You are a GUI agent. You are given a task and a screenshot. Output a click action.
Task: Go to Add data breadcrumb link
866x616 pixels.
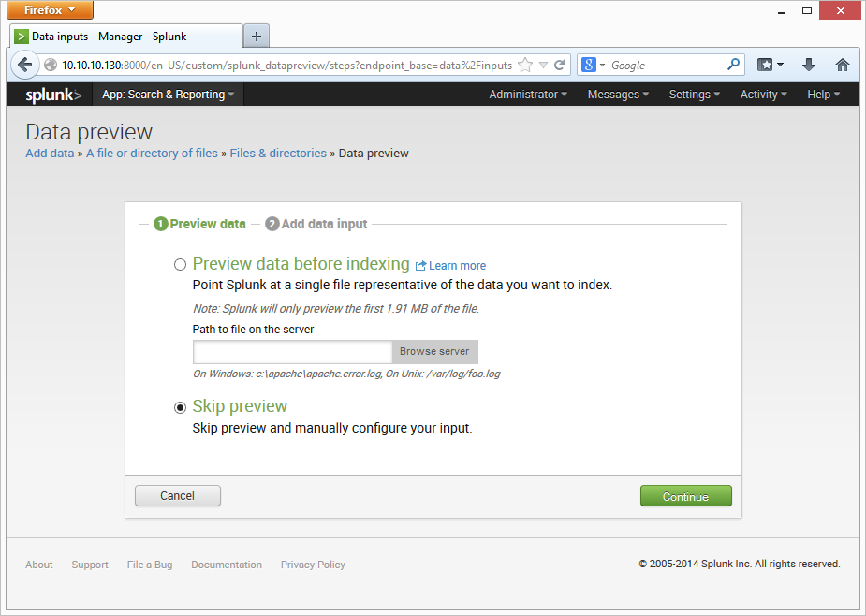(x=50, y=153)
